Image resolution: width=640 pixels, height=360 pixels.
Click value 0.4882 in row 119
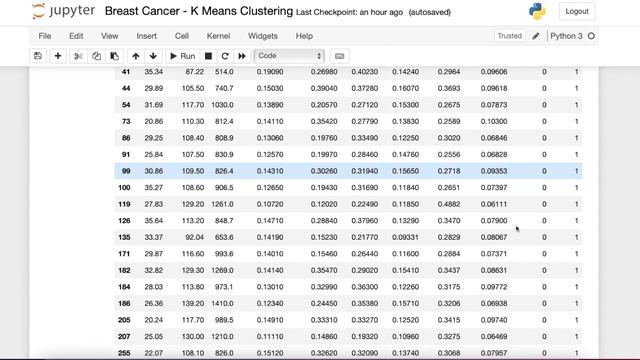449,204
